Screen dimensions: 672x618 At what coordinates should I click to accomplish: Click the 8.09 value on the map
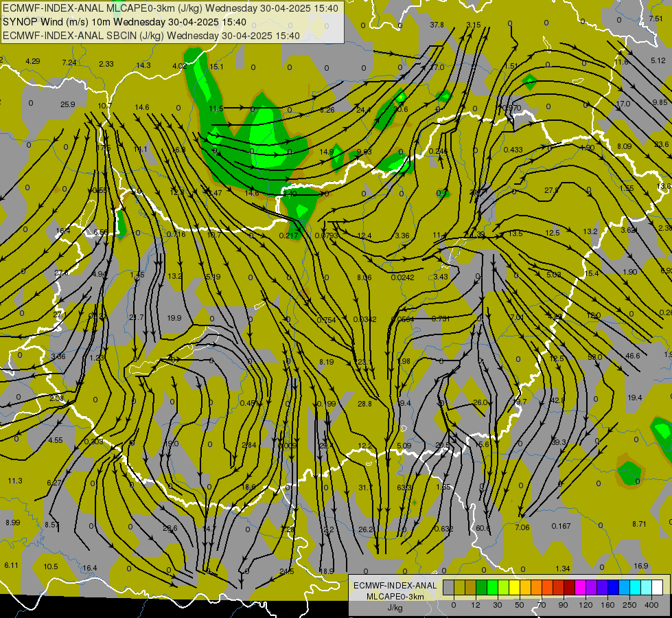(x=624, y=146)
